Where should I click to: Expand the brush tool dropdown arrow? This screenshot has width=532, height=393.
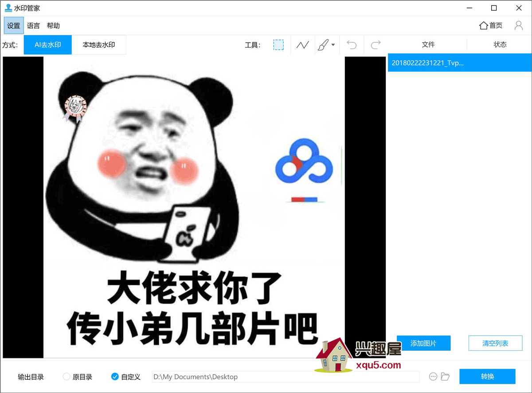point(333,45)
